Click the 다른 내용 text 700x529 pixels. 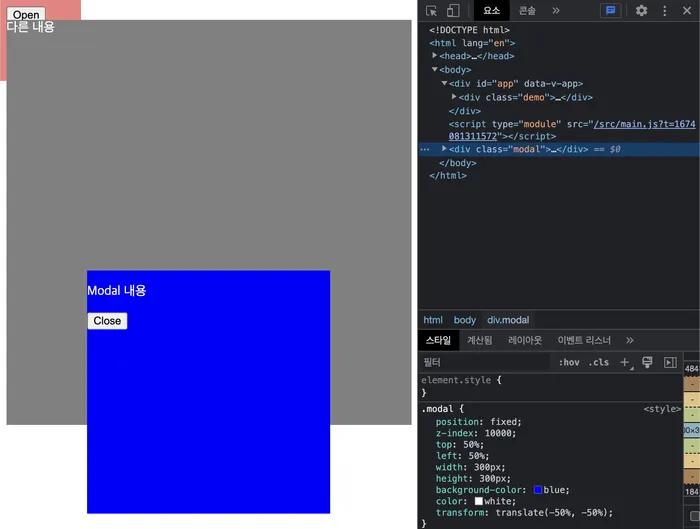(x=30, y=27)
